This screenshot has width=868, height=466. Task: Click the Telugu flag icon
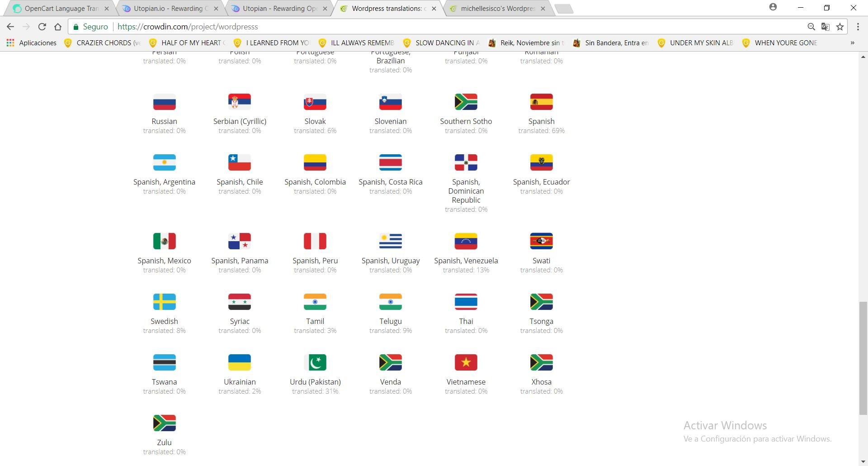point(391,302)
